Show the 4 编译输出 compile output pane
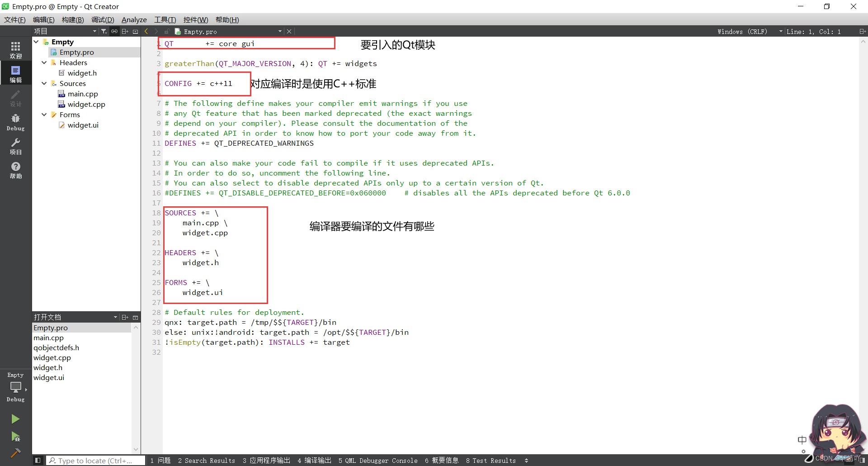This screenshot has width=868, height=466. coord(314,461)
